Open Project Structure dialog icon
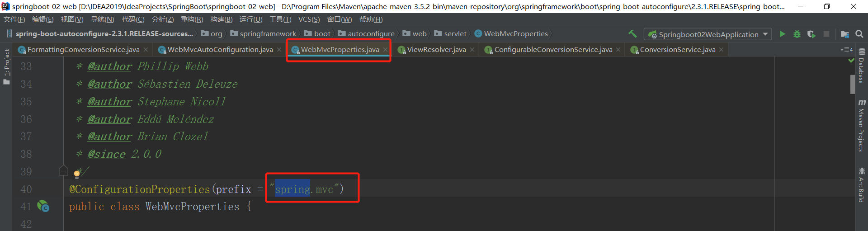 [x=844, y=34]
